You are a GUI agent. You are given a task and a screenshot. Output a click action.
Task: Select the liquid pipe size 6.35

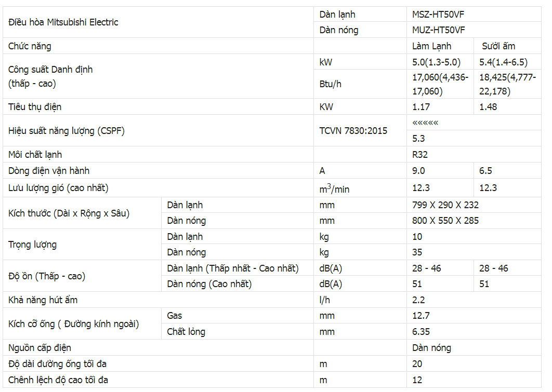pos(421,332)
